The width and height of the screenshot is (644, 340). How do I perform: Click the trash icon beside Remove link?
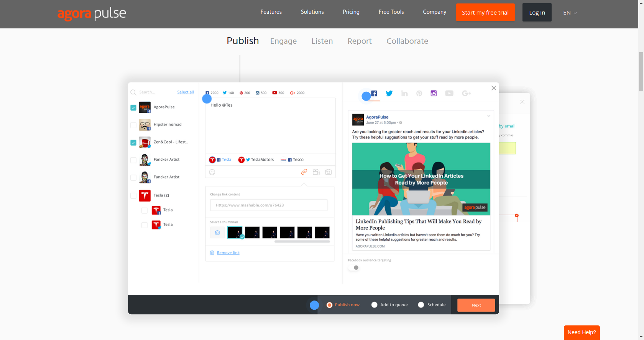tap(212, 253)
